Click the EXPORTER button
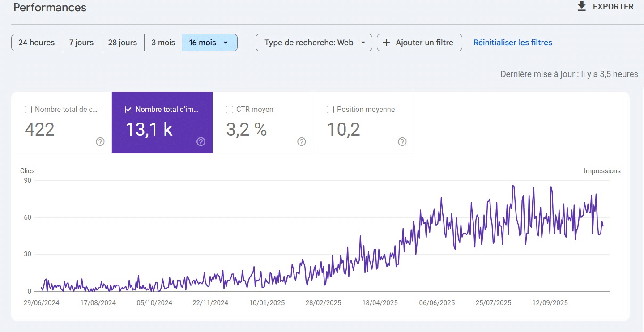 (x=606, y=7)
